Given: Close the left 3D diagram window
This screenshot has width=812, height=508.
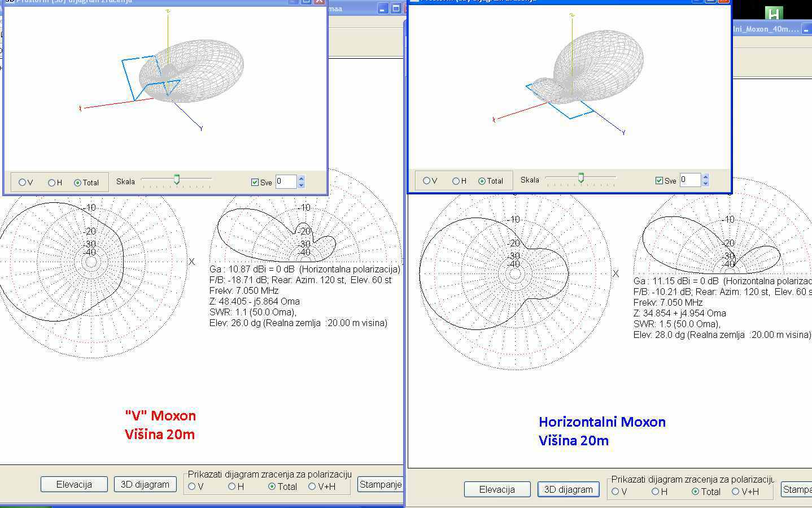Looking at the screenshot, I should (x=320, y=1).
